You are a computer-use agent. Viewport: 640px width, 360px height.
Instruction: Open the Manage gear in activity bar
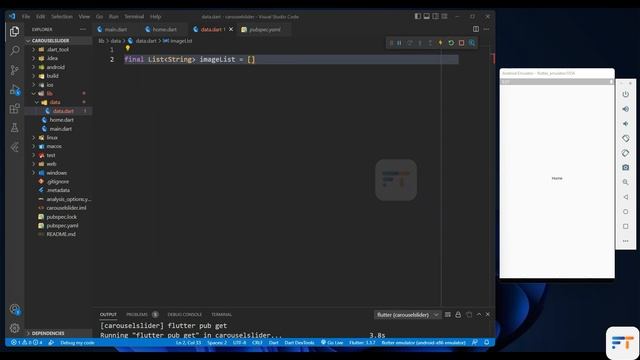[14, 328]
